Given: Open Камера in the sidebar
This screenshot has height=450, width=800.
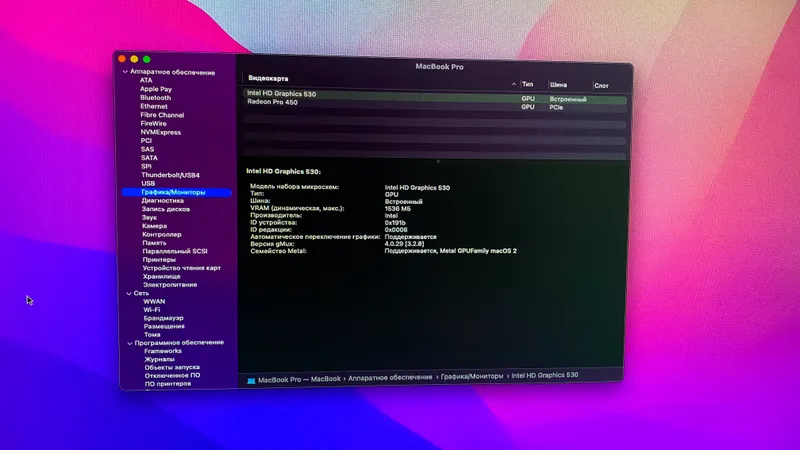Looking at the screenshot, I should (x=154, y=226).
